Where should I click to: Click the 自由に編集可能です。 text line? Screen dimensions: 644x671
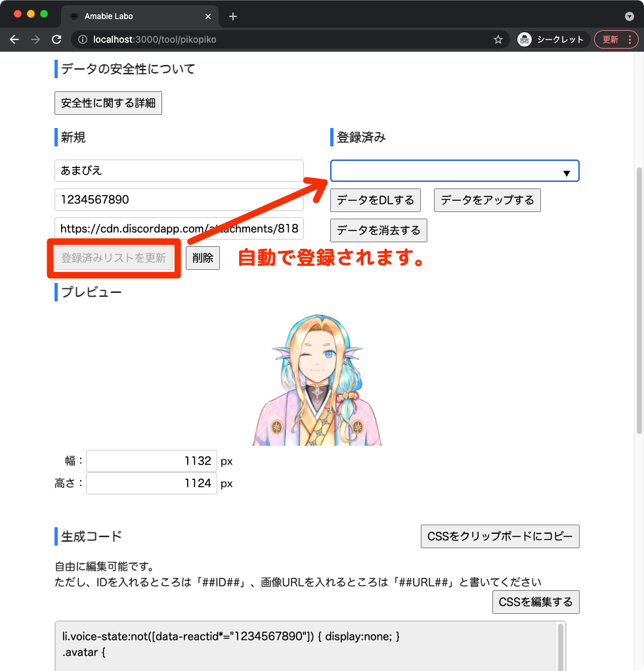click(x=105, y=567)
